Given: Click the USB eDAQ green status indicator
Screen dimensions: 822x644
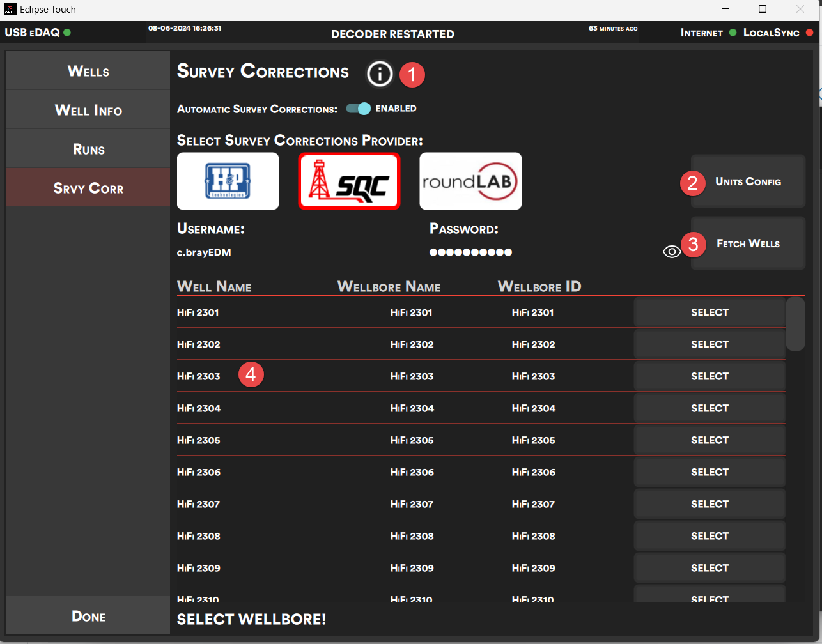Looking at the screenshot, I should point(67,33).
